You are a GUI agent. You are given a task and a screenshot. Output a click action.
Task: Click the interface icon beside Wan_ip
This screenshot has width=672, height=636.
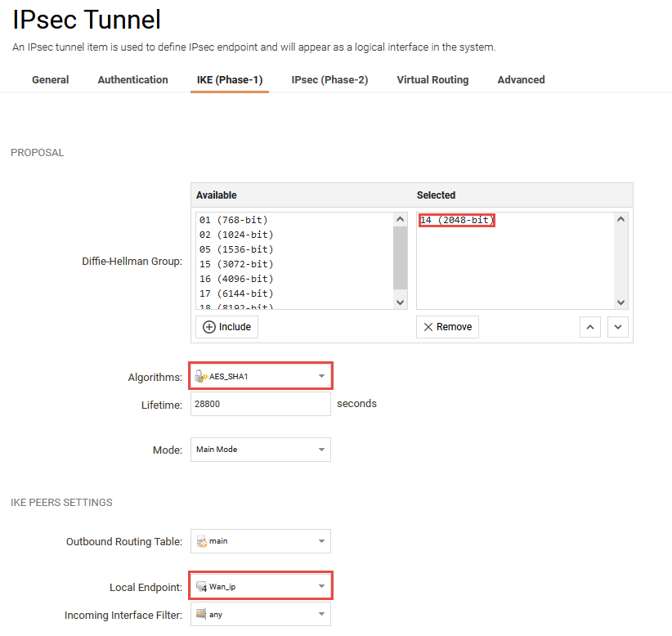201,585
